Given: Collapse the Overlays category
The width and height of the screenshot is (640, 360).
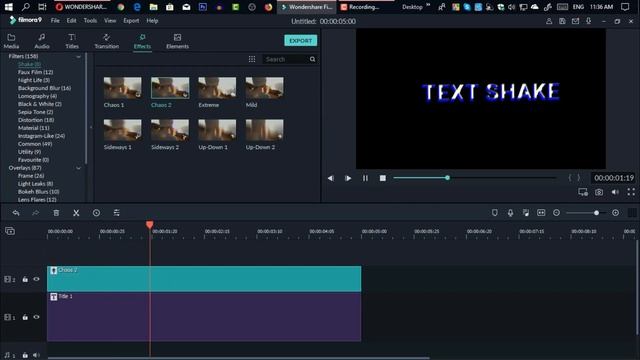Looking at the screenshot, I should click(78, 168).
